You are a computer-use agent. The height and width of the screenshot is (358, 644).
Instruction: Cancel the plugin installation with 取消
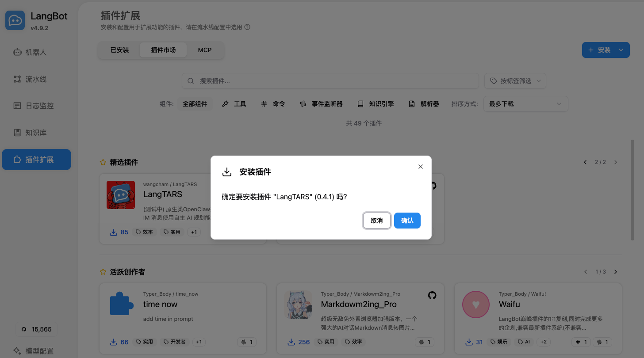pyautogui.click(x=376, y=220)
